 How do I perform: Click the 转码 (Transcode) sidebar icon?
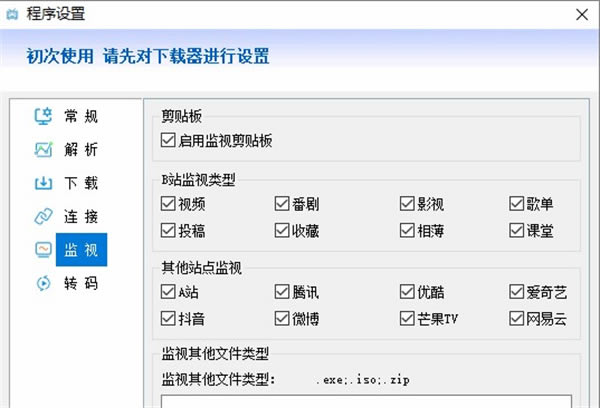point(43,282)
